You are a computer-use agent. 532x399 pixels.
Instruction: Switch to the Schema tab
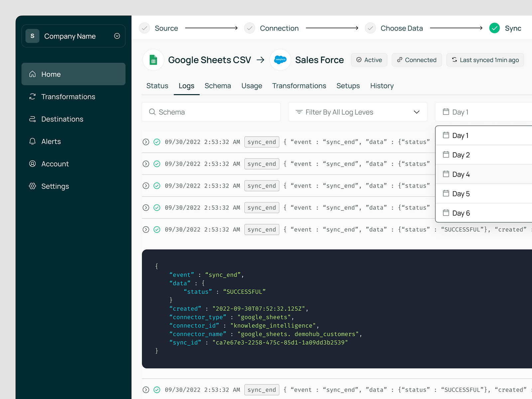point(218,86)
